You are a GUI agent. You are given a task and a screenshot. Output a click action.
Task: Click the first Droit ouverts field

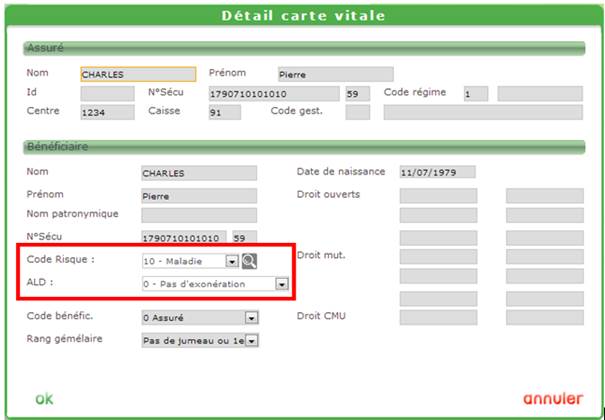coord(438,196)
